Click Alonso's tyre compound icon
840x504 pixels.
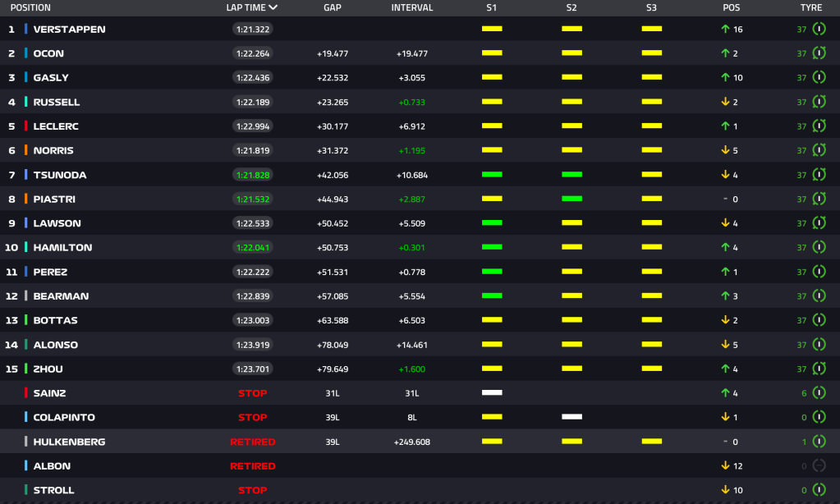point(819,345)
